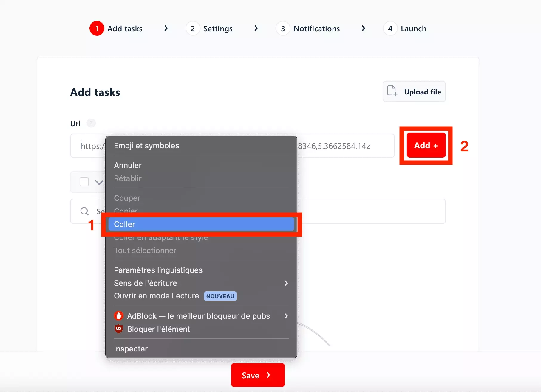Click the step 3 Notifications number circle

point(283,29)
